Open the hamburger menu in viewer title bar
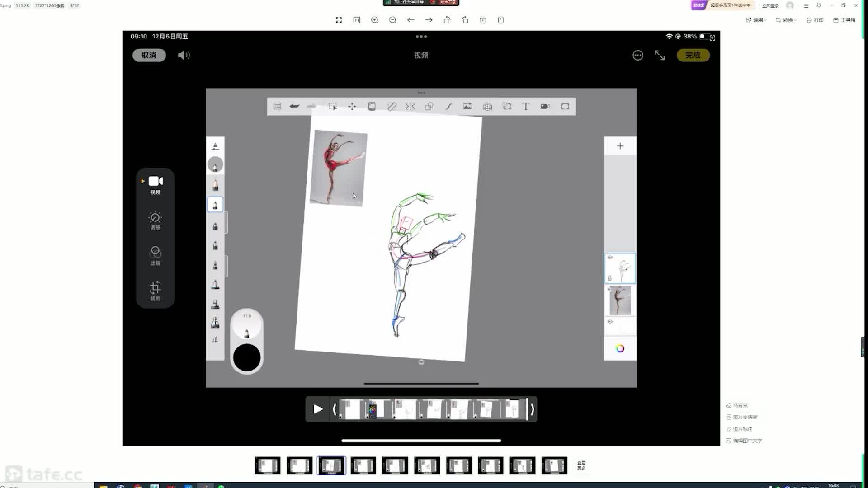 (x=806, y=5)
